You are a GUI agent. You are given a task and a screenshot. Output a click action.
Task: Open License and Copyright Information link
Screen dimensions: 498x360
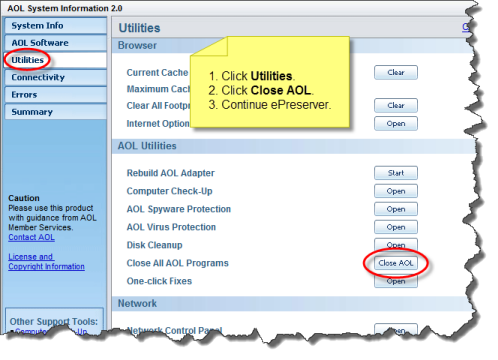point(46,262)
